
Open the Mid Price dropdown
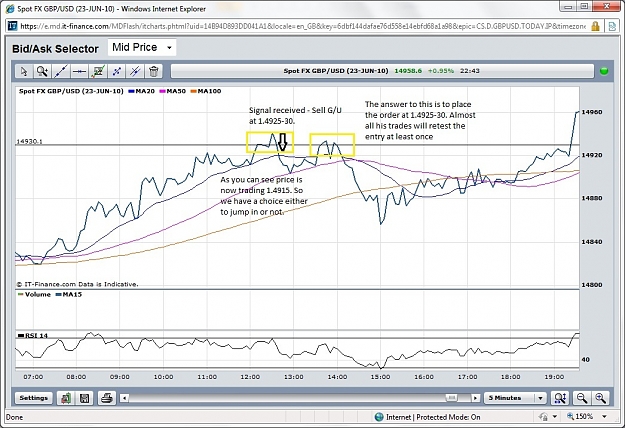click(142, 47)
